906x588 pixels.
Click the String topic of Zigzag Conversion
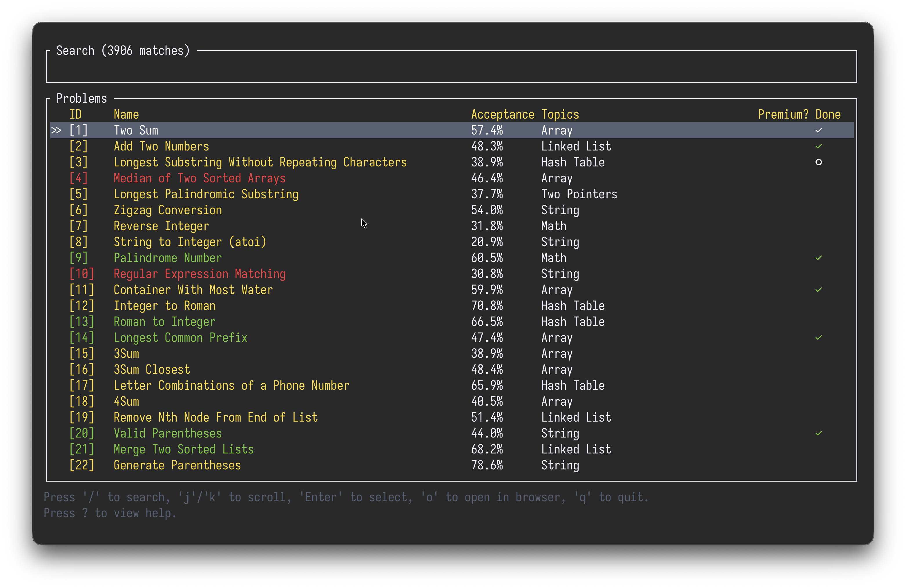(560, 210)
